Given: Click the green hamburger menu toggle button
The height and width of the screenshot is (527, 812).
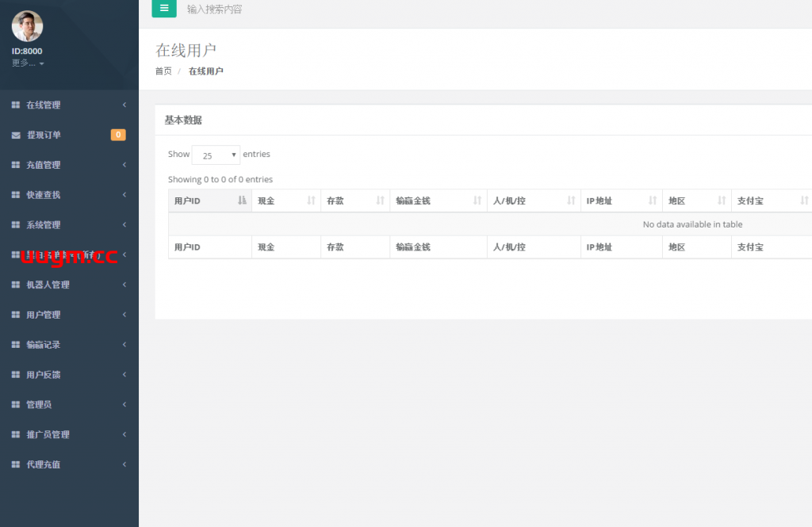Looking at the screenshot, I should point(164,9).
